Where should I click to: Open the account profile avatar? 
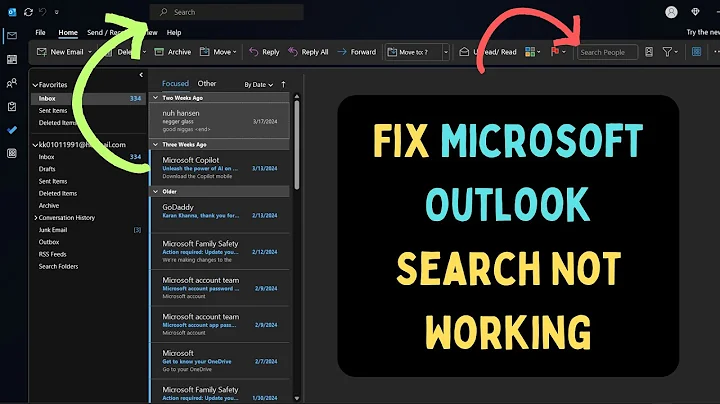point(671,12)
